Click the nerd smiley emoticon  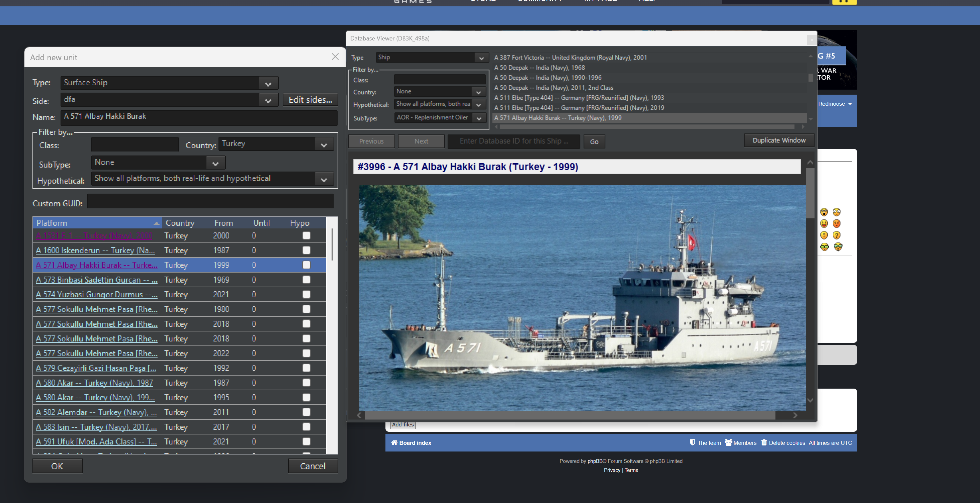pos(838,247)
